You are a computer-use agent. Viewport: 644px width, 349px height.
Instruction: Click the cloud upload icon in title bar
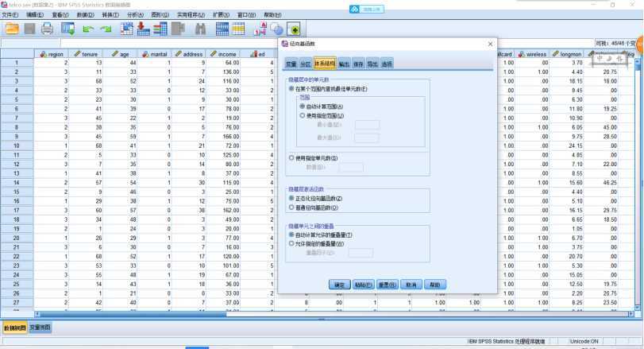tap(354, 9)
